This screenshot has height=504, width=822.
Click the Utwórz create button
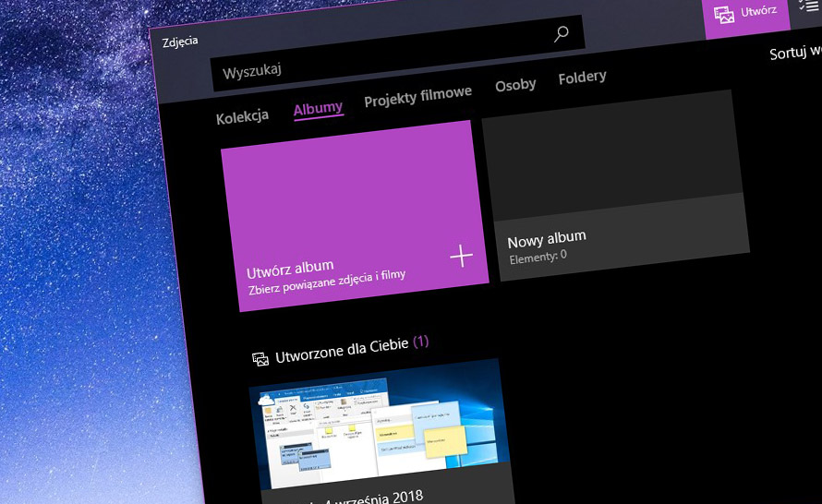click(x=746, y=17)
